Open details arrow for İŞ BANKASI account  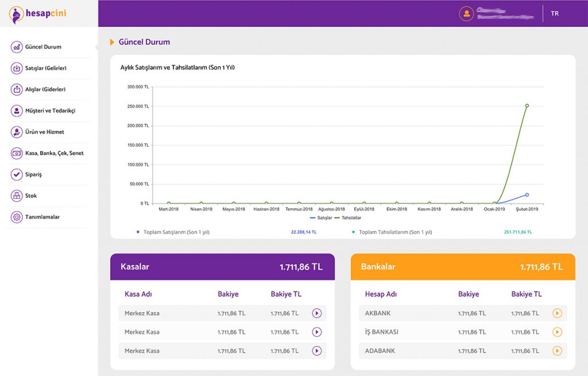[x=556, y=332]
